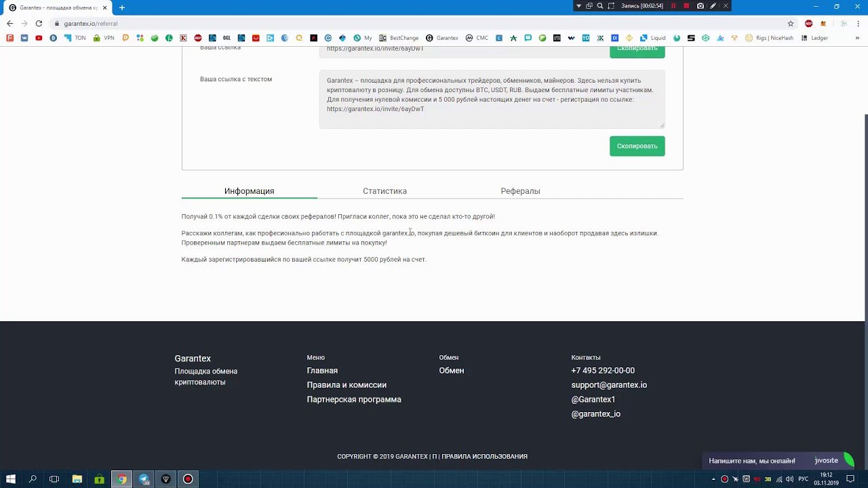Open Правила и комиссии footer link
Screen dimensions: 868x488
[347, 385]
